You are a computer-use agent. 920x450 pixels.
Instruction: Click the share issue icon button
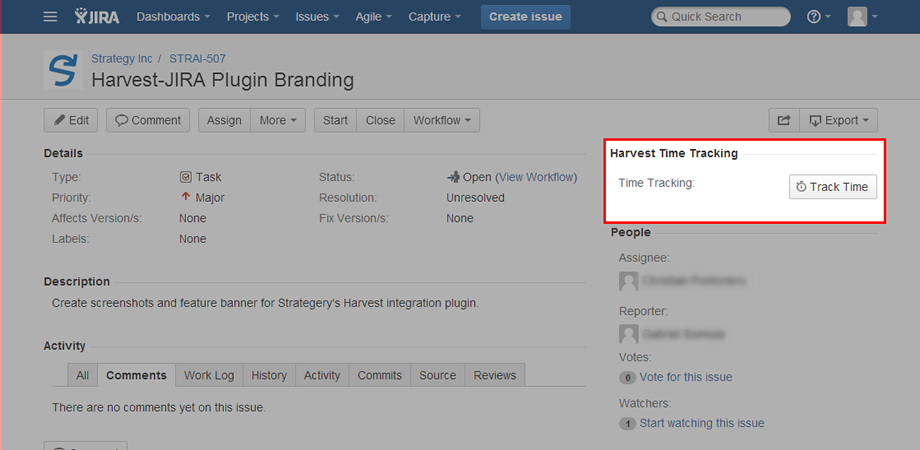click(x=784, y=120)
